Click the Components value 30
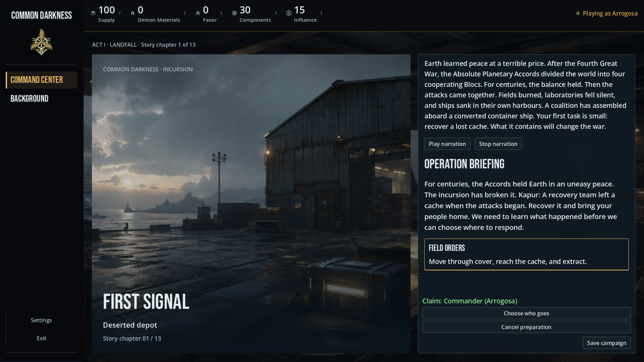This screenshot has width=644, height=362. click(x=245, y=10)
